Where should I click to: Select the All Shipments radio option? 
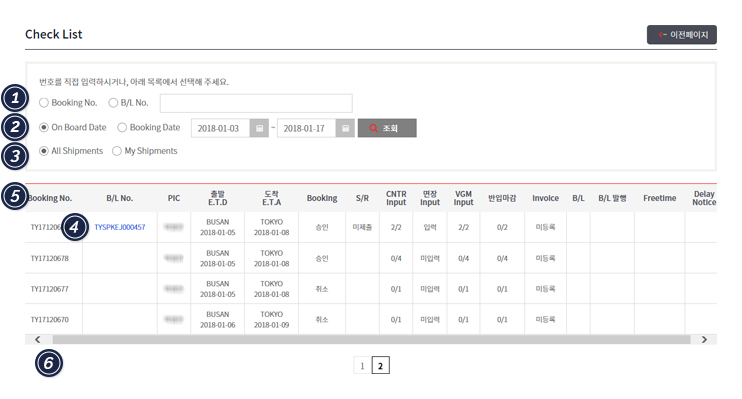pyautogui.click(x=44, y=151)
